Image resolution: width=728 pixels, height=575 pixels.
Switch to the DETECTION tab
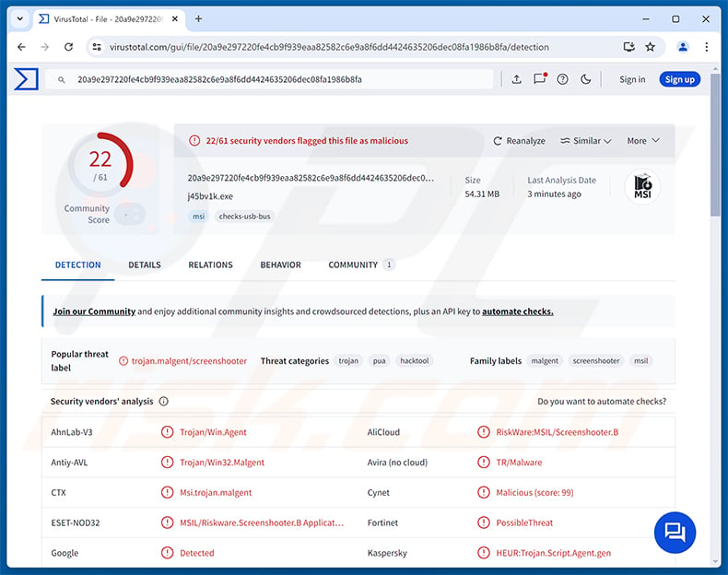pyautogui.click(x=78, y=265)
